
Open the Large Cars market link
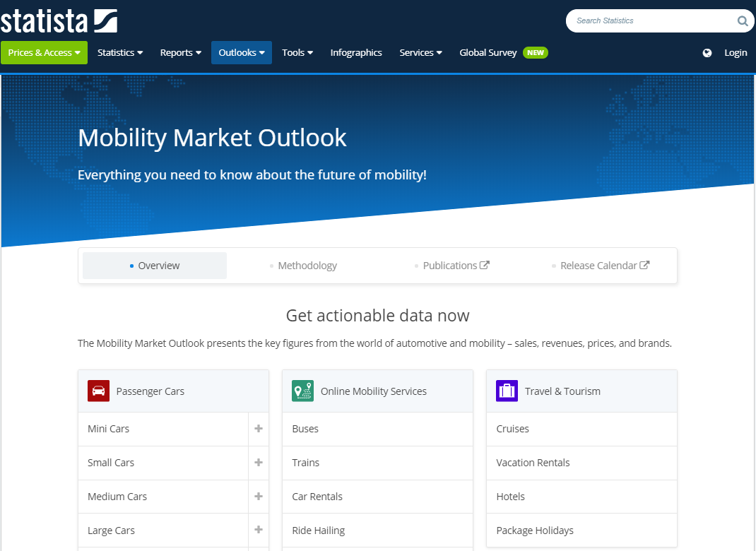coord(163,530)
